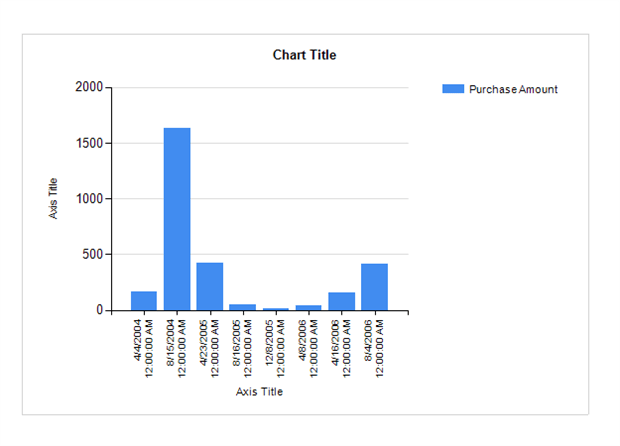Click the 500 value axis label
Screen dimensions: 620x446
coord(93,254)
